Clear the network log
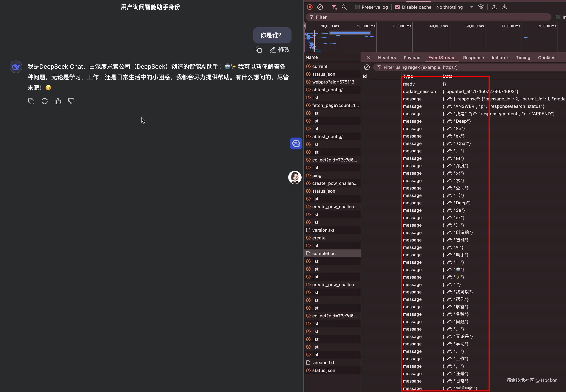This screenshot has height=392, width=566. (x=320, y=7)
